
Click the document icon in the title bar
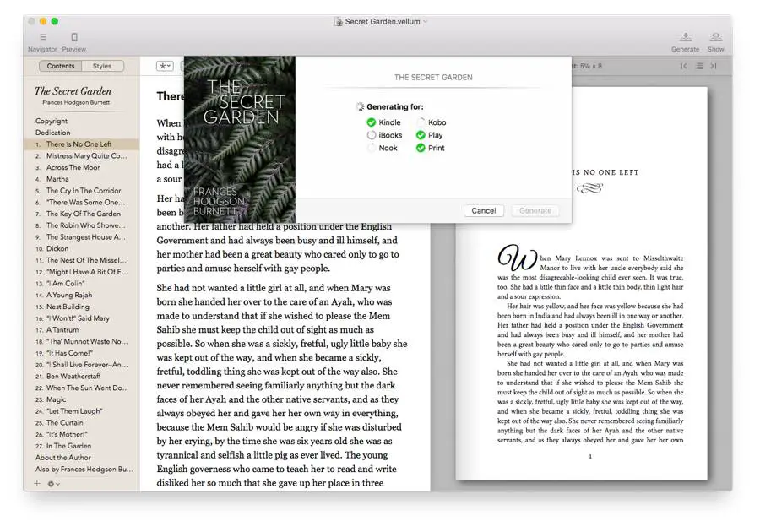(339, 22)
